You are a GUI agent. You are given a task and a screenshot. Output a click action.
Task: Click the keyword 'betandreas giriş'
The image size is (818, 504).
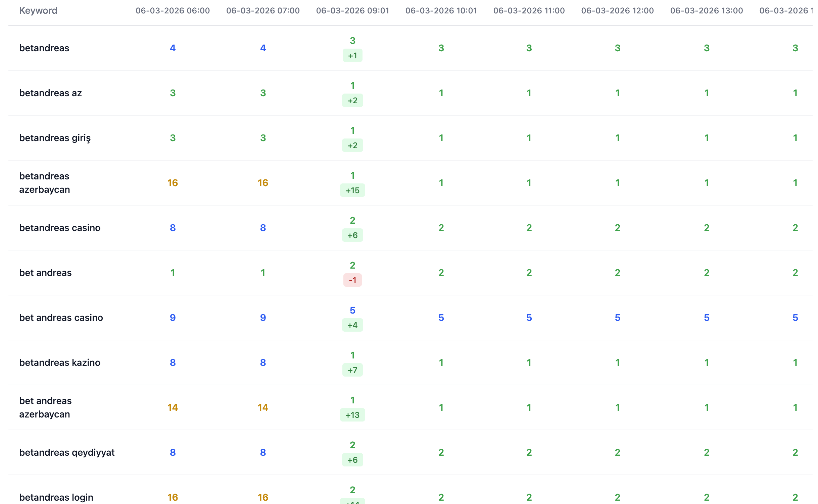pyautogui.click(x=55, y=138)
